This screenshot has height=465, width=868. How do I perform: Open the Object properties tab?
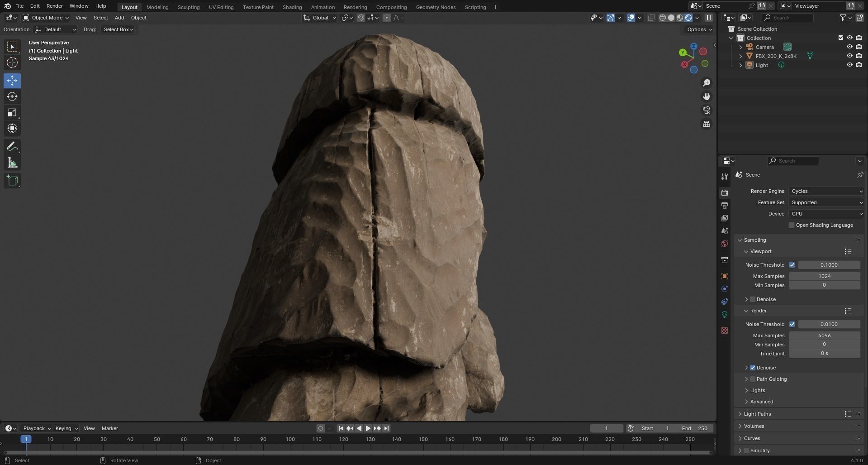[x=725, y=276]
